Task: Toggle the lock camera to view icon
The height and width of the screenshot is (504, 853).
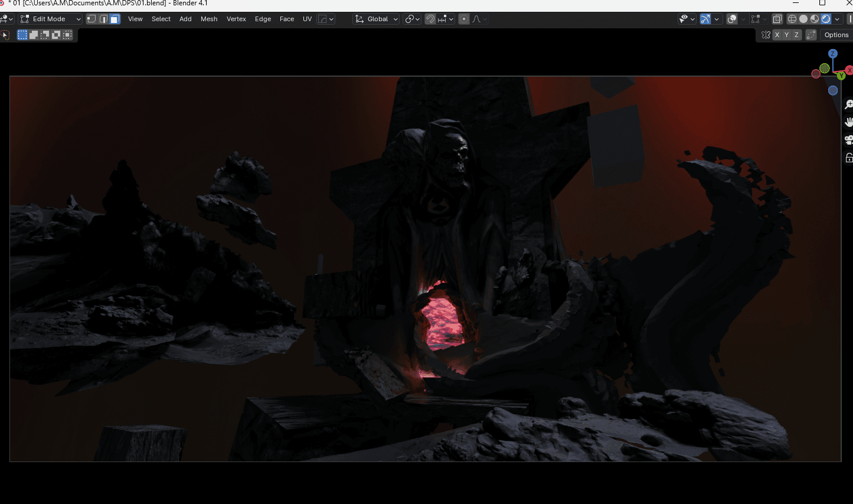Action: pos(848,158)
